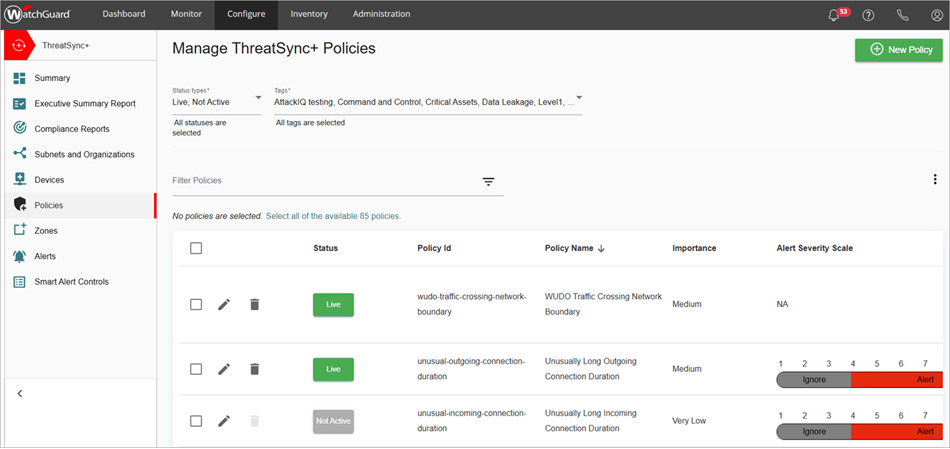Open the notifications bell icon

click(834, 15)
